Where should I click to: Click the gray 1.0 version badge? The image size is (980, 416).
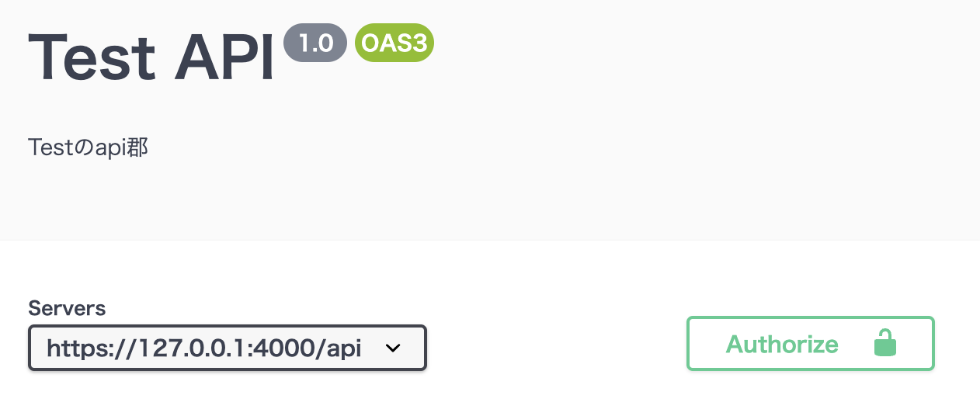click(x=315, y=43)
